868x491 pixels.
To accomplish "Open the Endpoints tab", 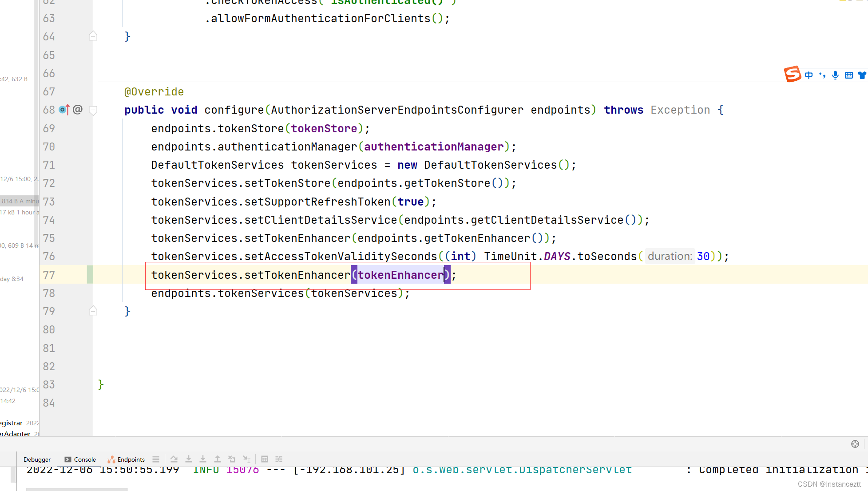I will (127, 459).
